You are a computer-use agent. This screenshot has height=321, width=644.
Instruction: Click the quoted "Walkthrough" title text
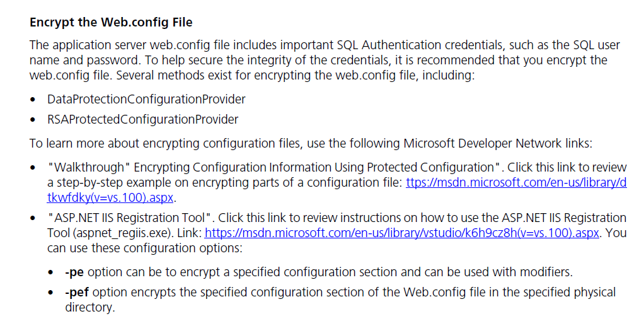(86, 168)
